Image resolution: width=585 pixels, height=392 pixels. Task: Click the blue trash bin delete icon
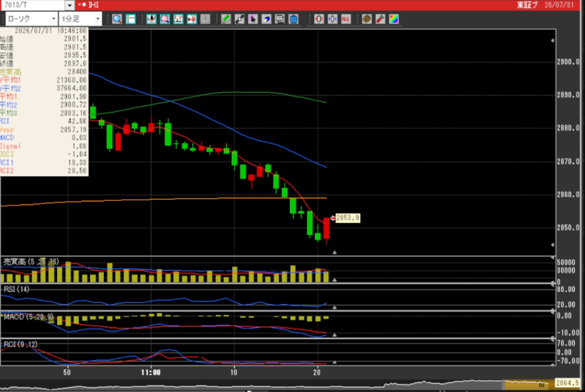(293, 19)
